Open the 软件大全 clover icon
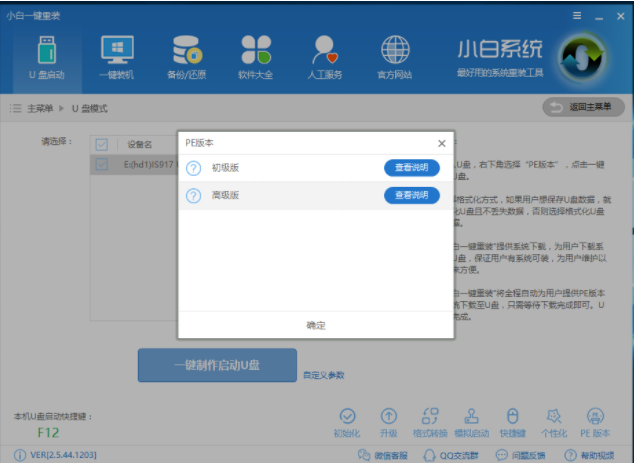The image size is (634, 463). point(256,58)
